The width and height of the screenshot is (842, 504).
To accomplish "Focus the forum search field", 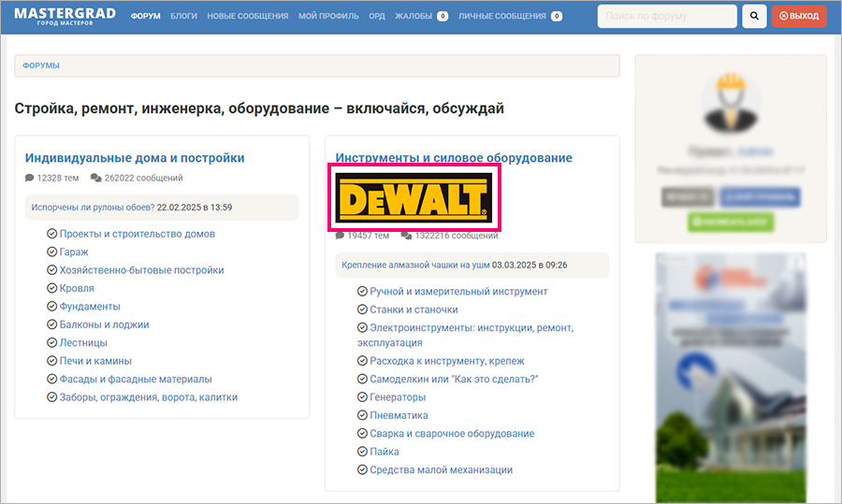I will pyautogui.click(x=667, y=16).
